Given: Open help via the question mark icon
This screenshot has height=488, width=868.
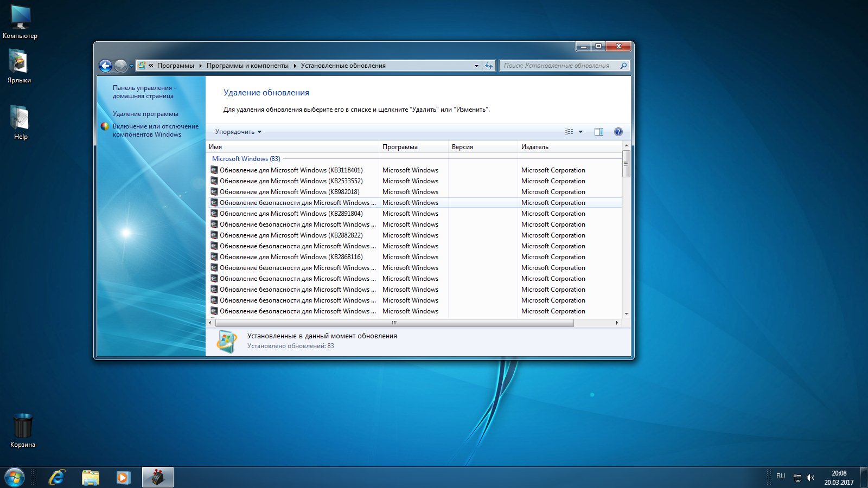Looking at the screenshot, I should (x=618, y=132).
